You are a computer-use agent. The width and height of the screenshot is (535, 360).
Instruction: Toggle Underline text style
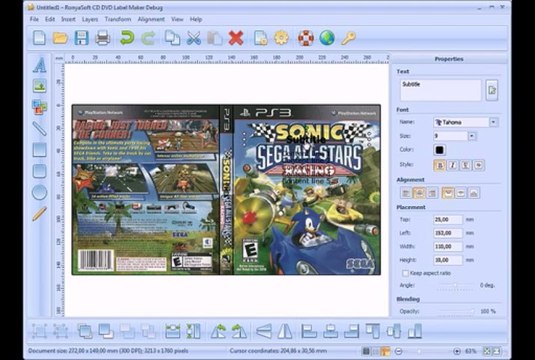point(466,165)
